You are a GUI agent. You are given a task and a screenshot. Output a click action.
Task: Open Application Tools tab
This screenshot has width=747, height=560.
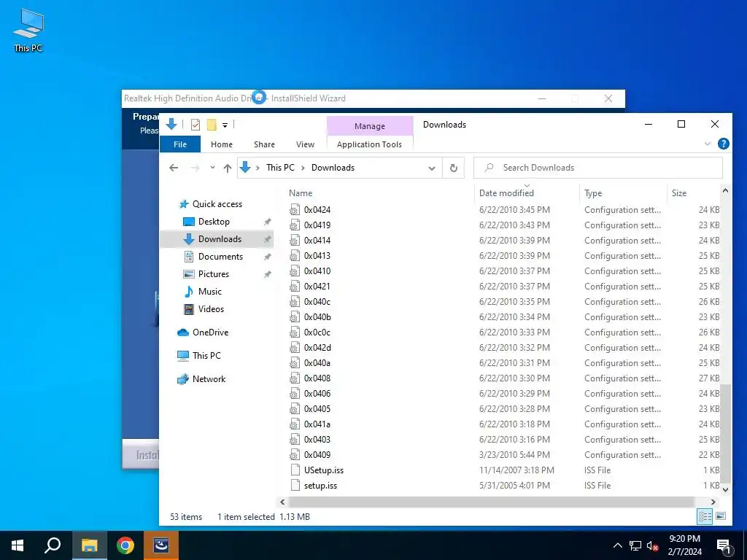[369, 144]
